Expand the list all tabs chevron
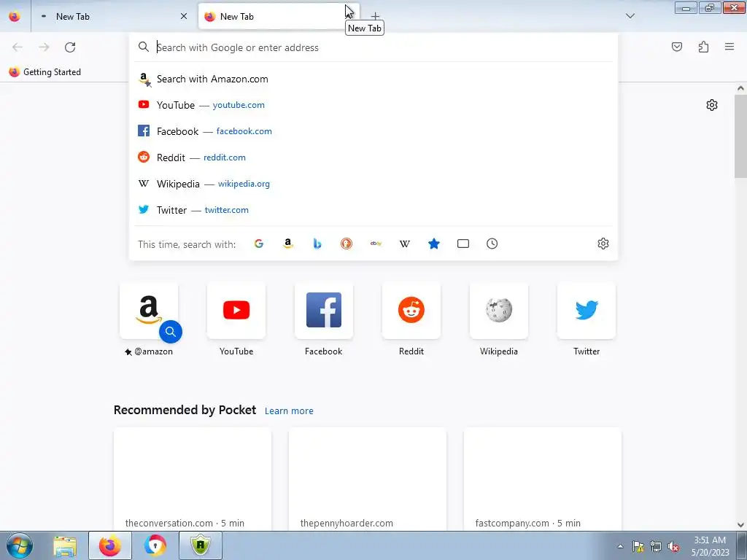Screen dimensions: 747x560 point(630,16)
